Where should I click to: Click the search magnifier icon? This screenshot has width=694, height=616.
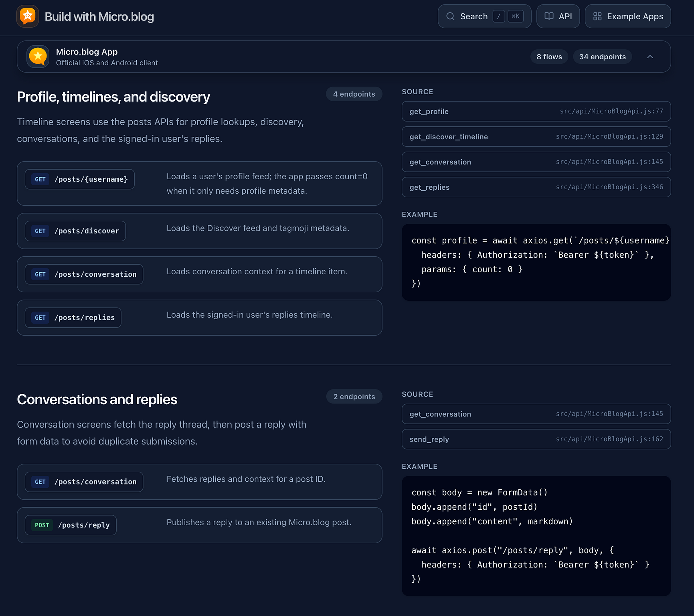click(x=450, y=16)
